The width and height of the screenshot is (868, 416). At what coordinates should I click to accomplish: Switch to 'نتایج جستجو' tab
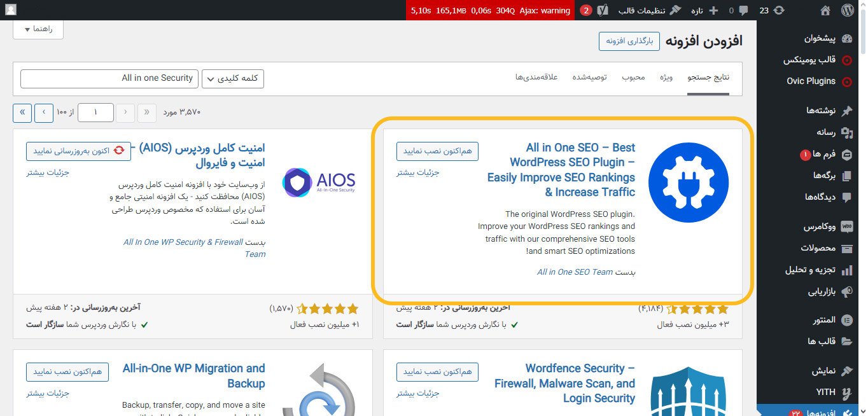pyautogui.click(x=708, y=78)
